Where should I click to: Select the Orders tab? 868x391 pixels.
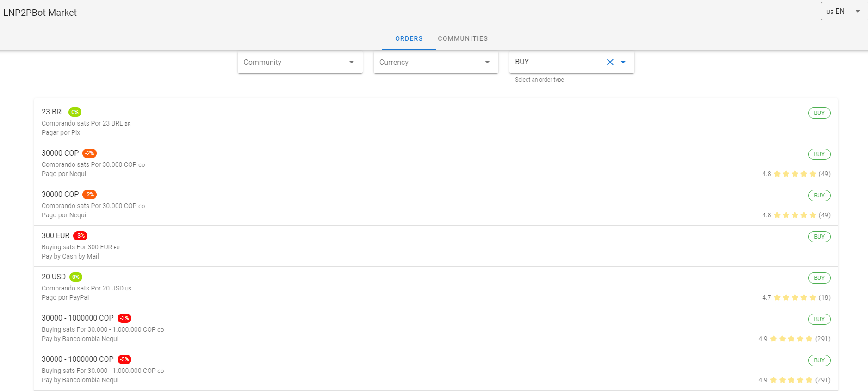coord(409,38)
